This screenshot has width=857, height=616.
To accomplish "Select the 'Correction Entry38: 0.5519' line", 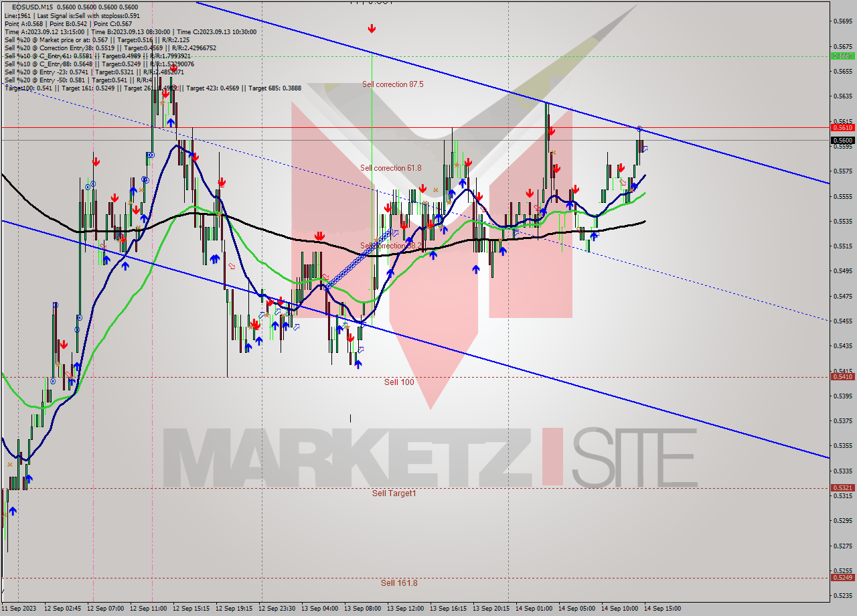I will [110, 48].
